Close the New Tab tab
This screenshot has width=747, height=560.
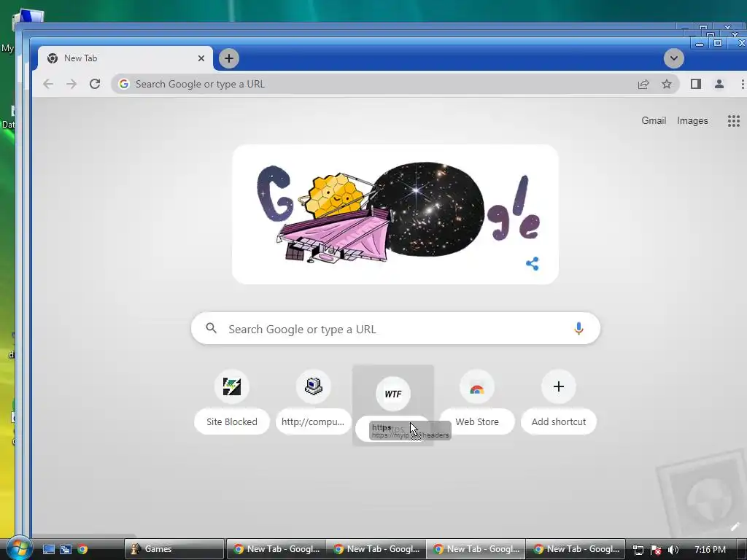(201, 58)
